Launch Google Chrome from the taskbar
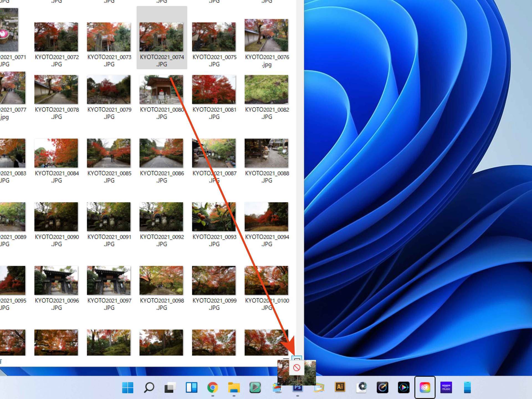The height and width of the screenshot is (399, 532). [213, 387]
